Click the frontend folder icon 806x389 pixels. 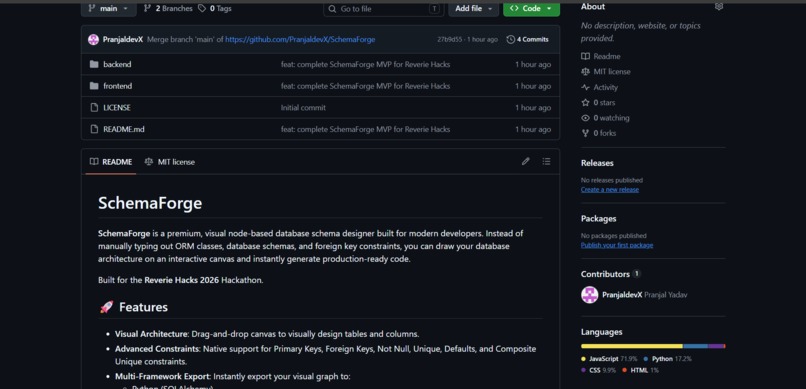click(x=94, y=86)
